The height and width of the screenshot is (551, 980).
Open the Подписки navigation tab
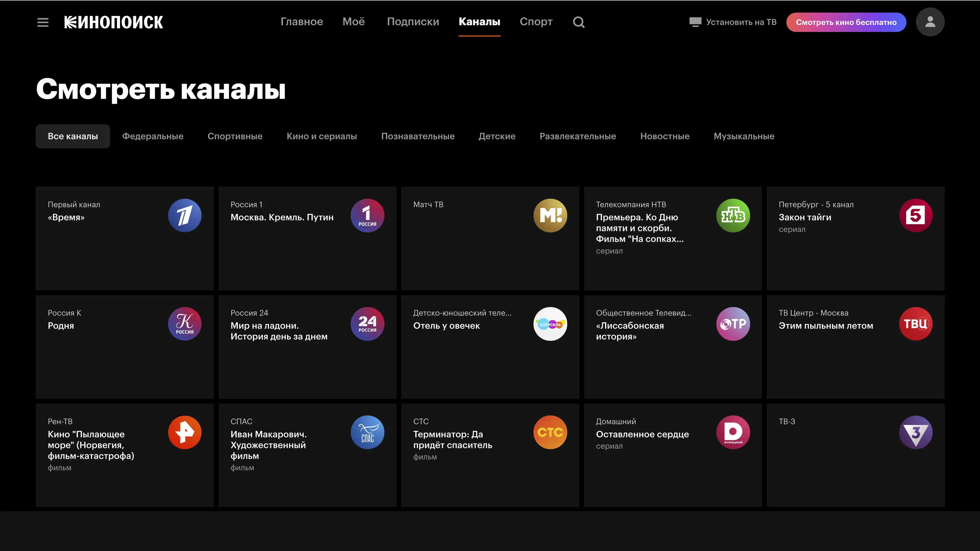coord(413,22)
